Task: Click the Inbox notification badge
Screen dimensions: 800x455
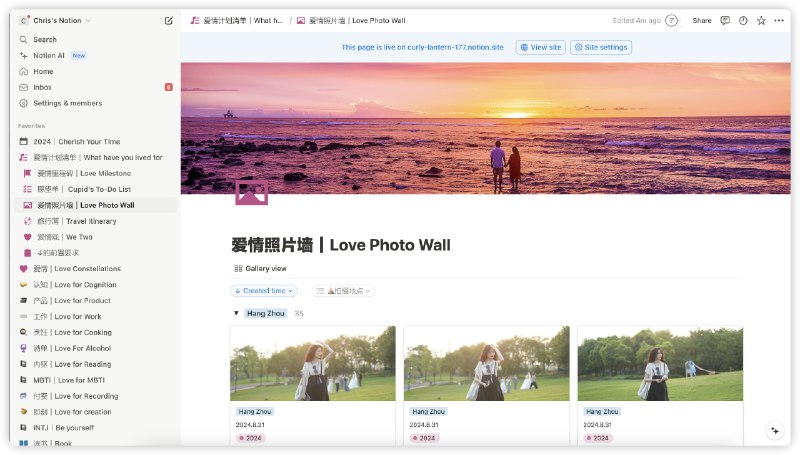Action: [168, 87]
